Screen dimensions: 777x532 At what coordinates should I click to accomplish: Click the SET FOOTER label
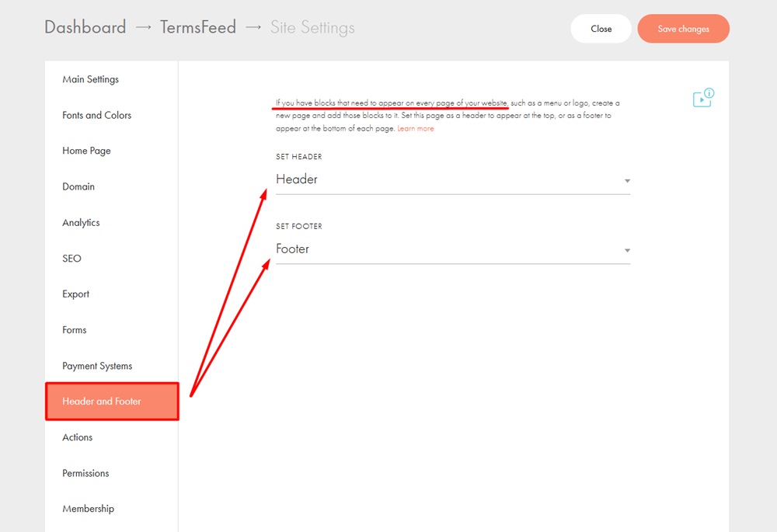299,226
